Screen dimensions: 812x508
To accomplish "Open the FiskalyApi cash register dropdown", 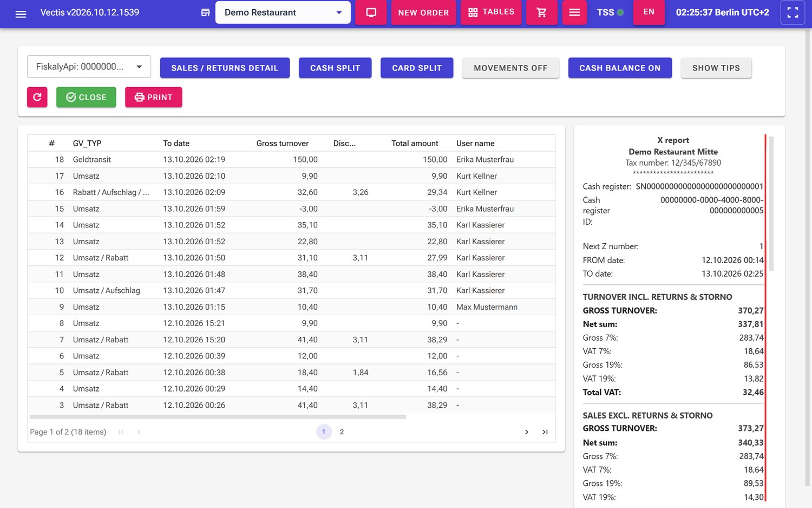I will [x=89, y=67].
